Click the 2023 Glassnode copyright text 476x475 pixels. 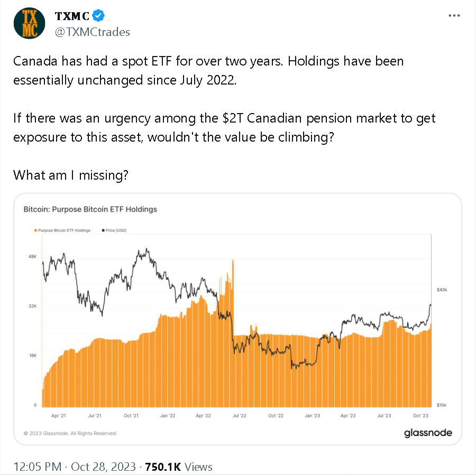click(70, 433)
